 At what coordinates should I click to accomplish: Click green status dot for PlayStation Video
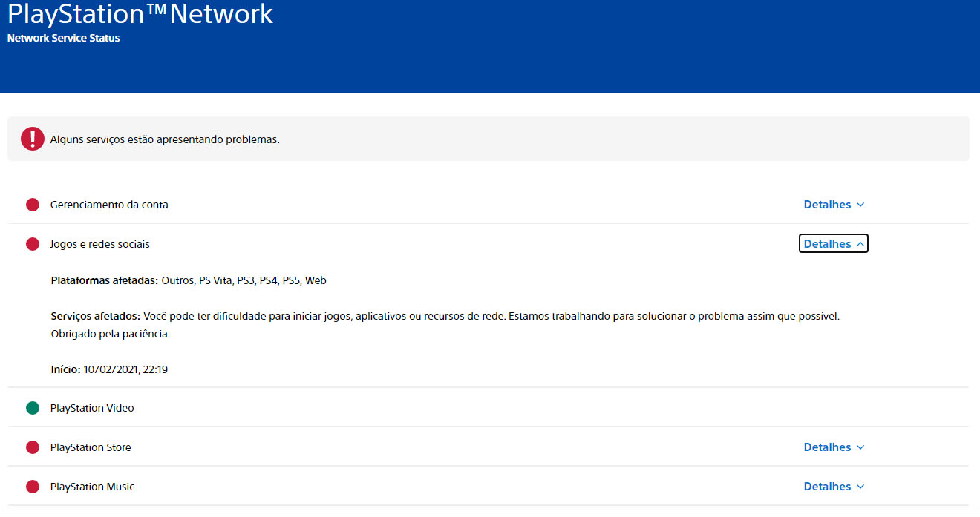pyautogui.click(x=33, y=408)
